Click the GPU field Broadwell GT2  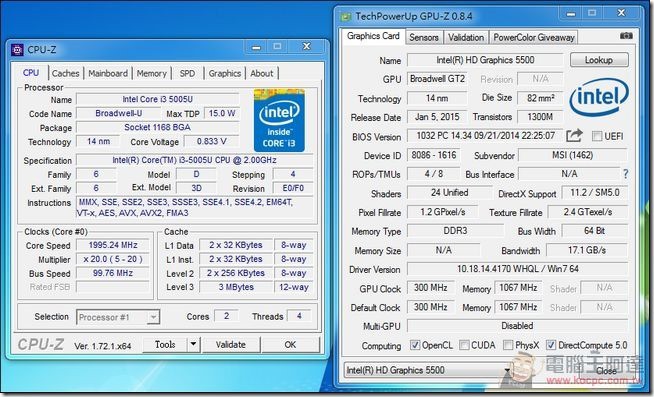(x=437, y=79)
